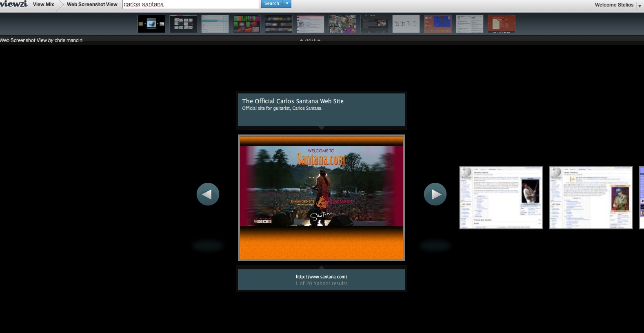644x333 pixels.
Task: Select the white text news view thumbnail
Action: click(x=470, y=24)
